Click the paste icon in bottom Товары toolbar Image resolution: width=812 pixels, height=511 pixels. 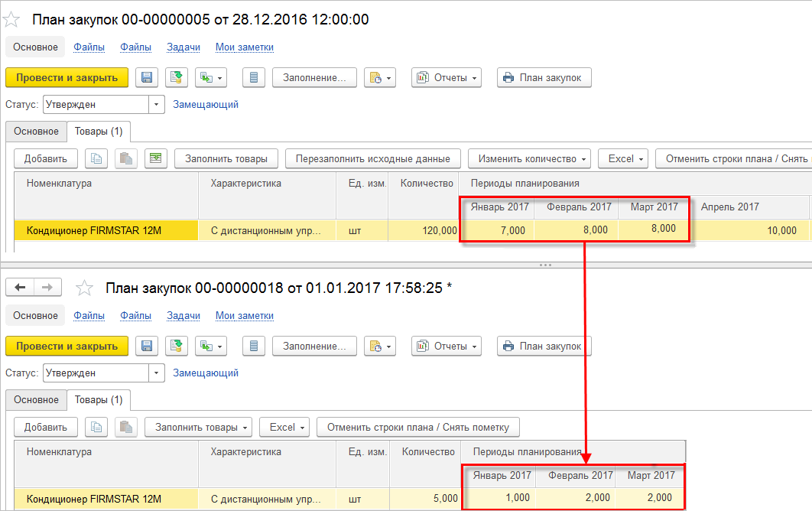pos(126,427)
